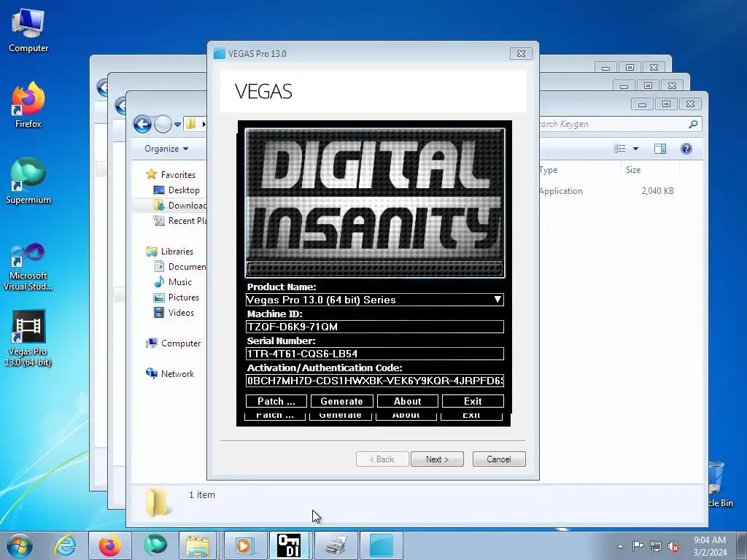Click the Firefox taskbar icon

(109, 545)
